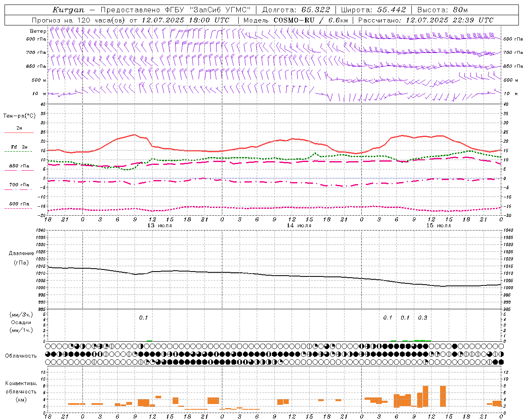Click the dotted pink line sample under temperature "500 гПа"
The height and width of the screenshot is (420, 525).
[18, 209]
